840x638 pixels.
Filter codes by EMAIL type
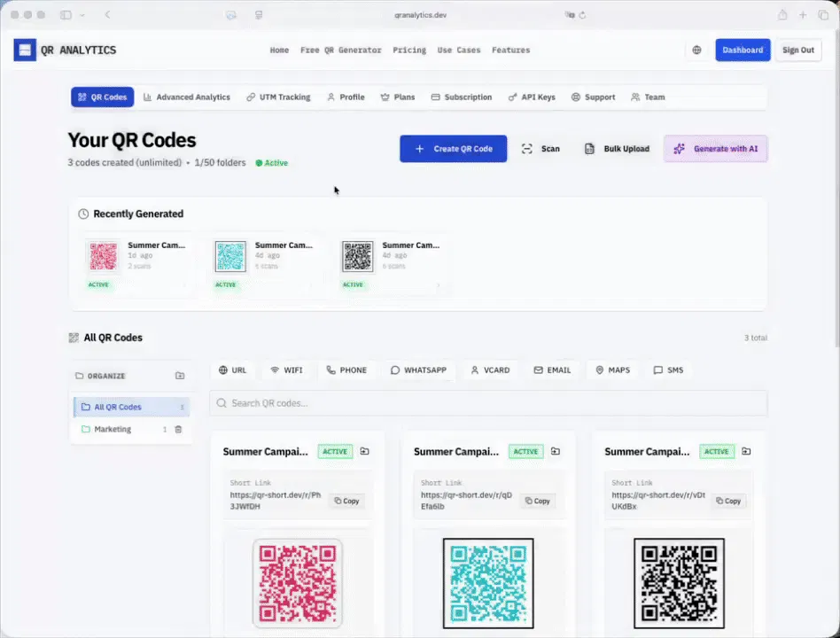click(x=552, y=370)
